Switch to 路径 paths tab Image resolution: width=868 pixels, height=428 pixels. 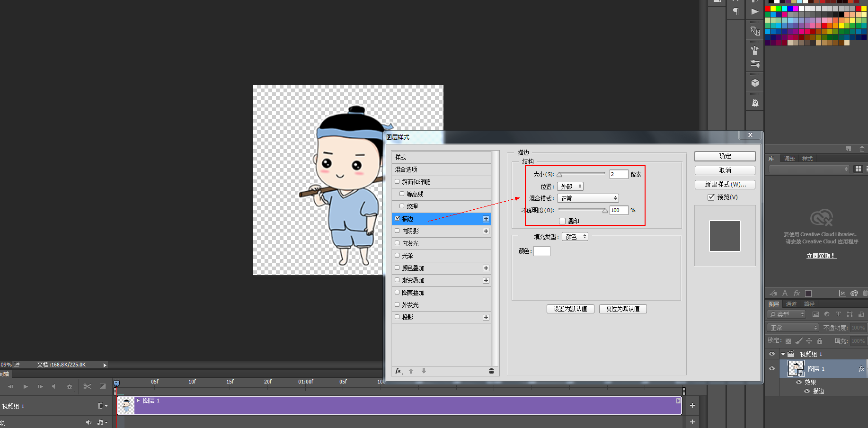(x=809, y=304)
